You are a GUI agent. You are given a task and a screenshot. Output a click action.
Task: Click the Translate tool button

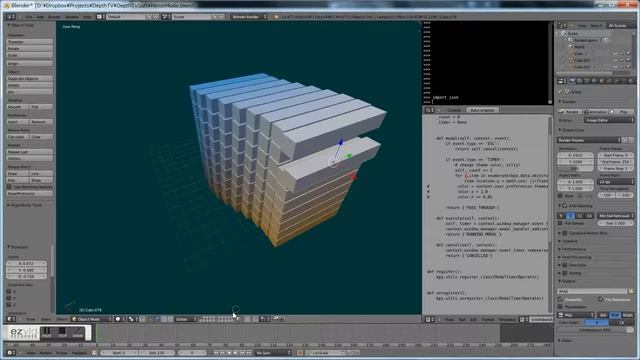point(29,42)
